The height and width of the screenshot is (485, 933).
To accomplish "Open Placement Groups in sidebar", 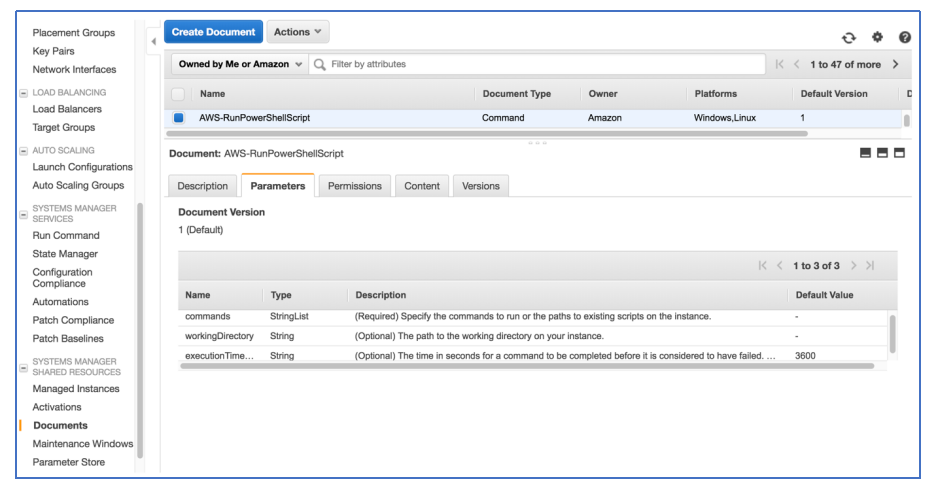I will [74, 33].
